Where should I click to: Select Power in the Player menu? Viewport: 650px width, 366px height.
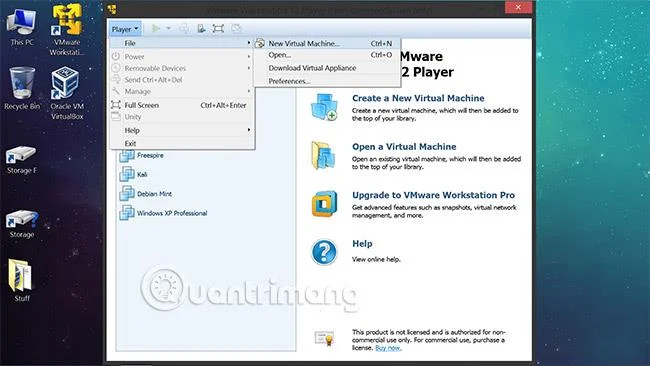tap(182, 57)
